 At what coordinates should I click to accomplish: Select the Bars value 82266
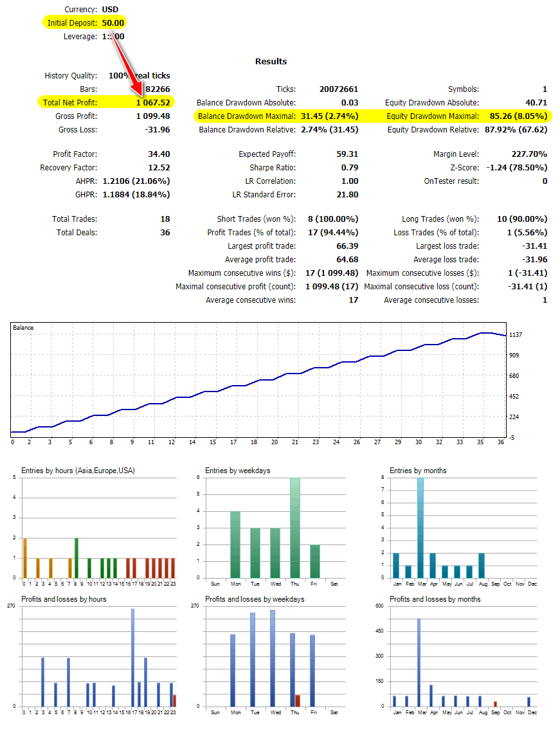pos(158,89)
